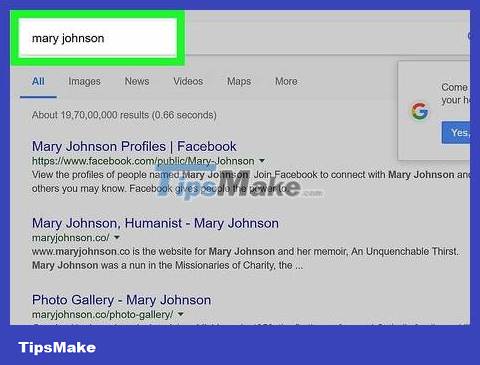Switch to the Images tab

click(x=84, y=81)
